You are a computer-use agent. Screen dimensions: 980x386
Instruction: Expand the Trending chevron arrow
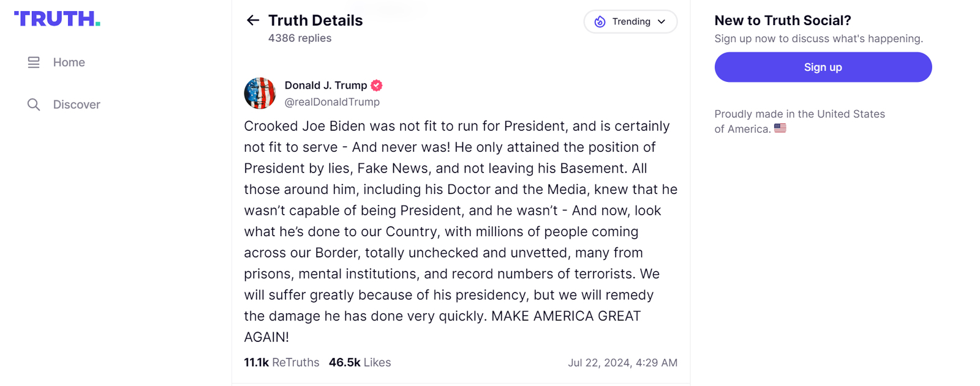click(661, 22)
